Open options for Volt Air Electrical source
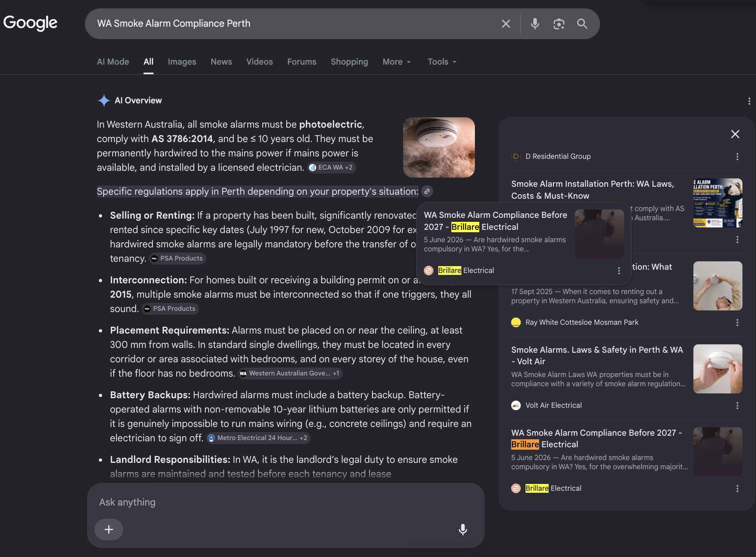 (737, 405)
